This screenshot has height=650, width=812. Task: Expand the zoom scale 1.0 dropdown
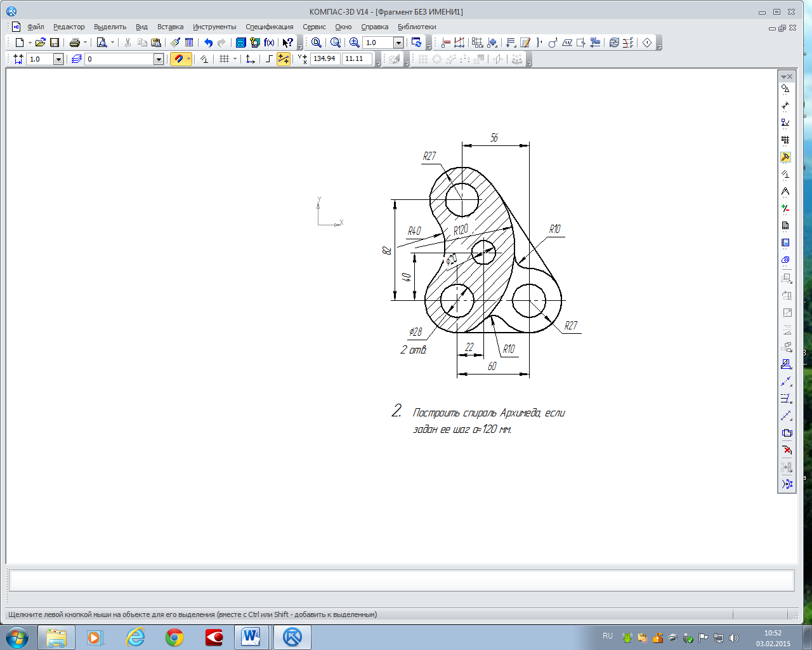pos(398,43)
